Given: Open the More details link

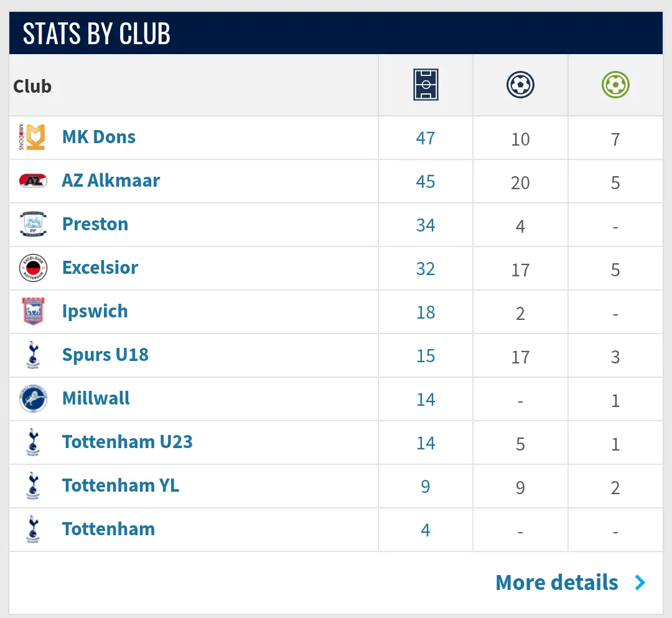Looking at the screenshot, I should pos(557,583).
